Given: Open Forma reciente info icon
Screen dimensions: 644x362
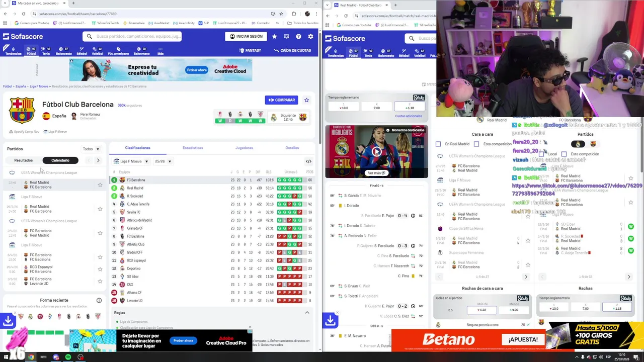Looking at the screenshot, I should point(99,300).
